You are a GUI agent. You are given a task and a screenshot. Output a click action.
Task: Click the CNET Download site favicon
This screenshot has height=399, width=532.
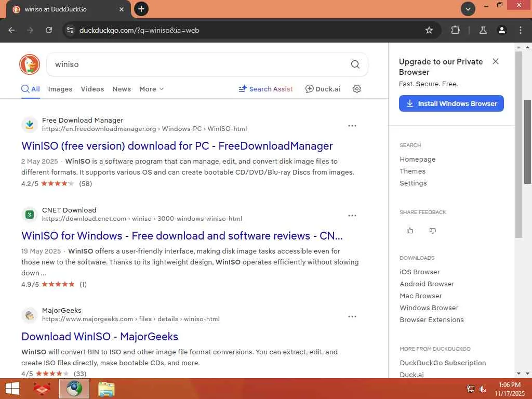pyautogui.click(x=30, y=215)
